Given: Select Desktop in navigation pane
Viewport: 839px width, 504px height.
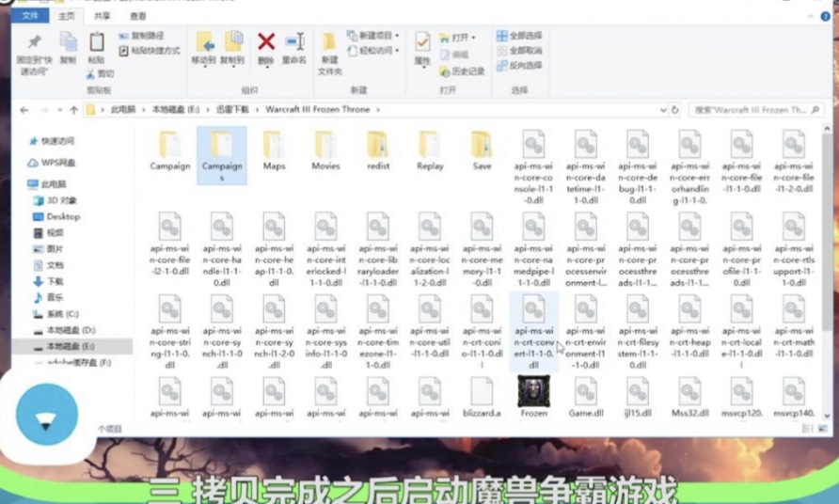Looking at the screenshot, I should [56, 216].
